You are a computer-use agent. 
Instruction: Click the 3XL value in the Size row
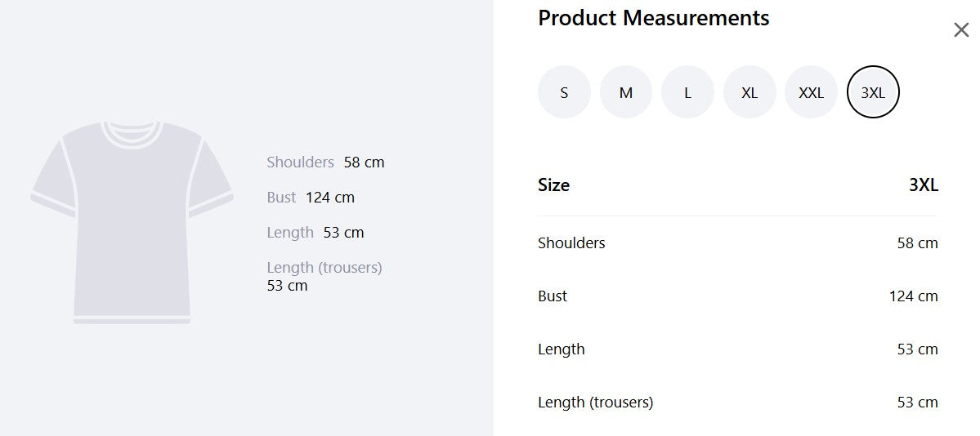(923, 185)
